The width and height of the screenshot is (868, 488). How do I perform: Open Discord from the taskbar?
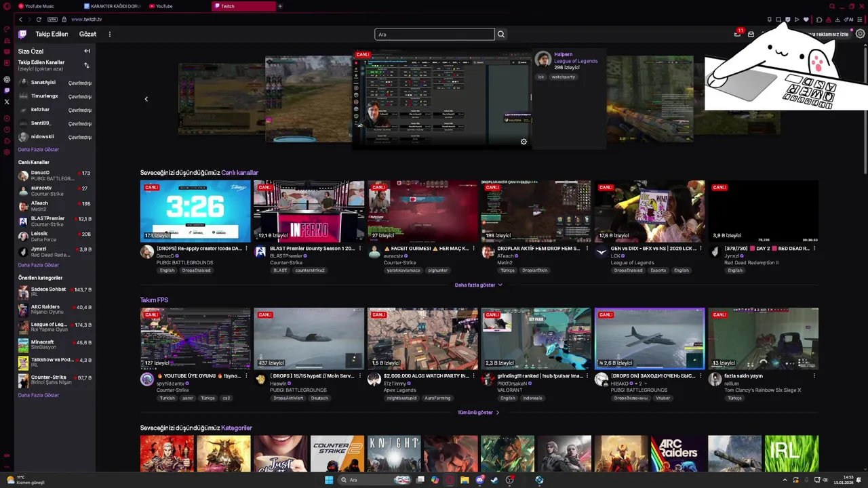coord(480,480)
